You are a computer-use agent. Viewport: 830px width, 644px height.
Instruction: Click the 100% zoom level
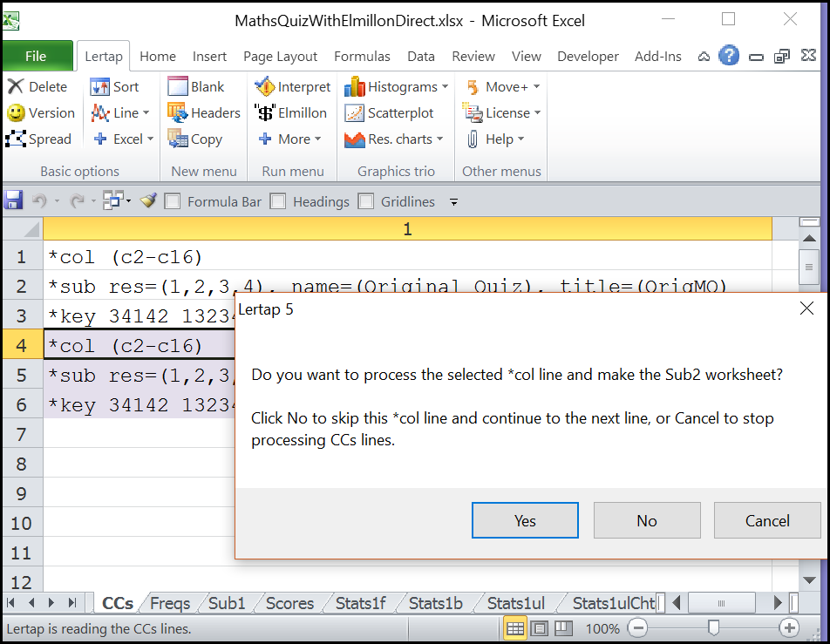point(602,628)
